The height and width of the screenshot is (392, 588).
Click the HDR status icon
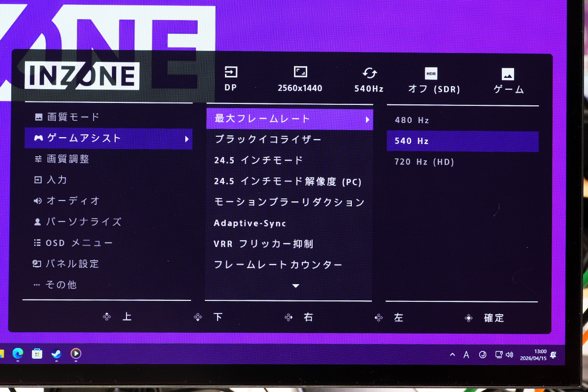click(431, 74)
